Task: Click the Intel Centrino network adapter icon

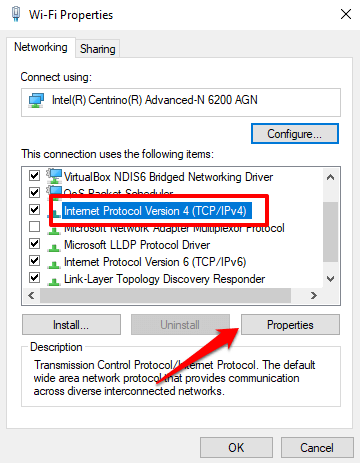Action: click(36, 100)
